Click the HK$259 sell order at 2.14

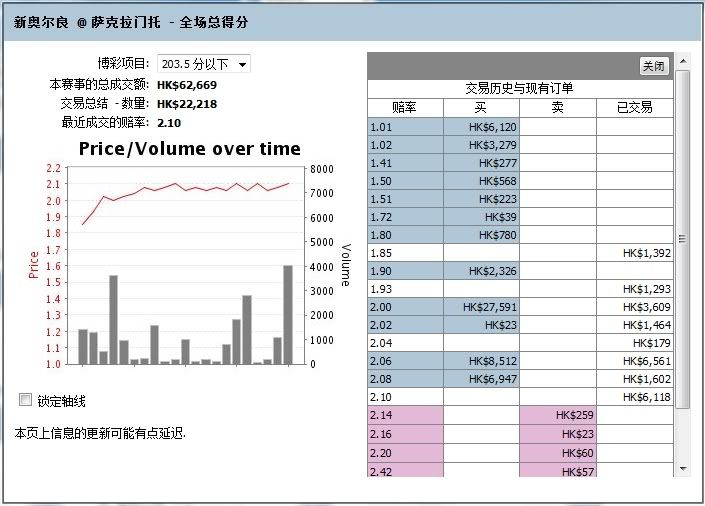pyautogui.click(x=557, y=416)
